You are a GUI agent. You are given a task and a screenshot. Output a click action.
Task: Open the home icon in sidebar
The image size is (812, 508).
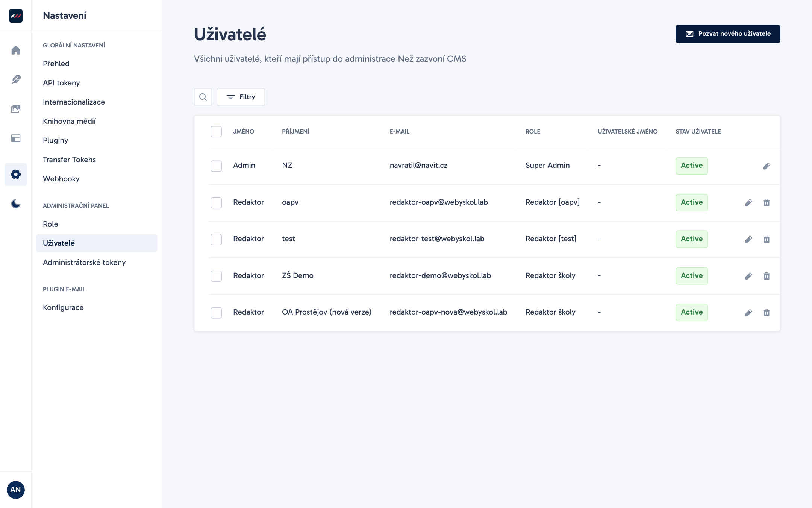pos(16,50)
